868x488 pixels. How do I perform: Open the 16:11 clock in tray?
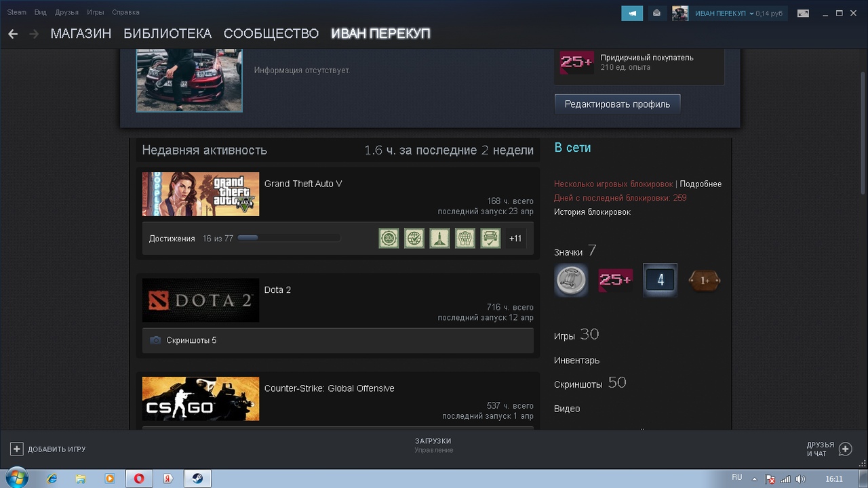coord(834,479)
